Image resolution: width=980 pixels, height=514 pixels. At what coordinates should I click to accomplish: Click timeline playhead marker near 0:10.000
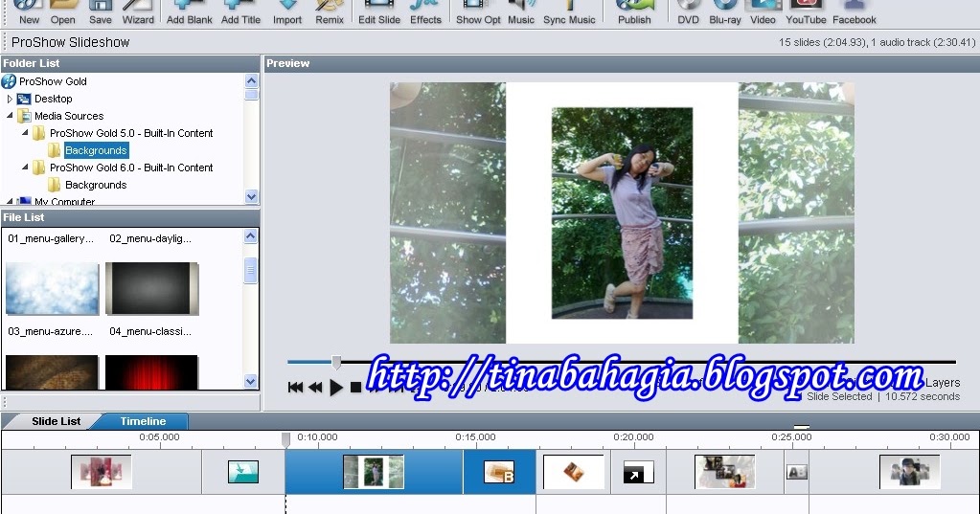coord(285,439)
